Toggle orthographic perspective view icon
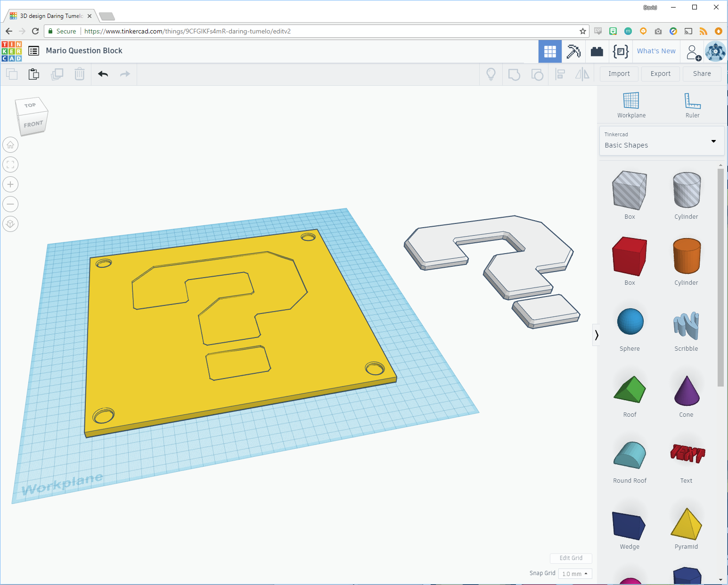 pyautogui.click(x=10, y=224)
